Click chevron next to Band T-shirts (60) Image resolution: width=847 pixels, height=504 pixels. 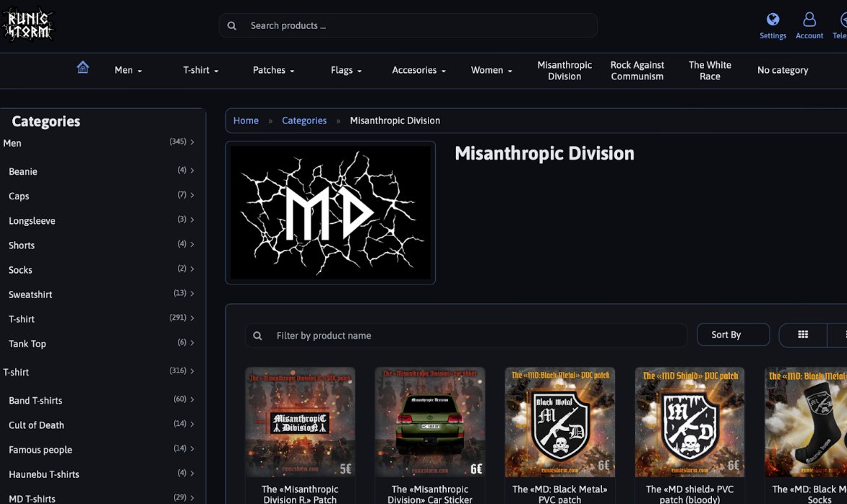(x=192, y=399)
